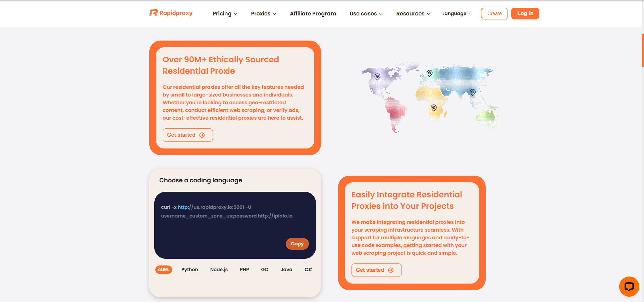
Task: Click the location pin over Europe
Action: (x=429, y=73)
